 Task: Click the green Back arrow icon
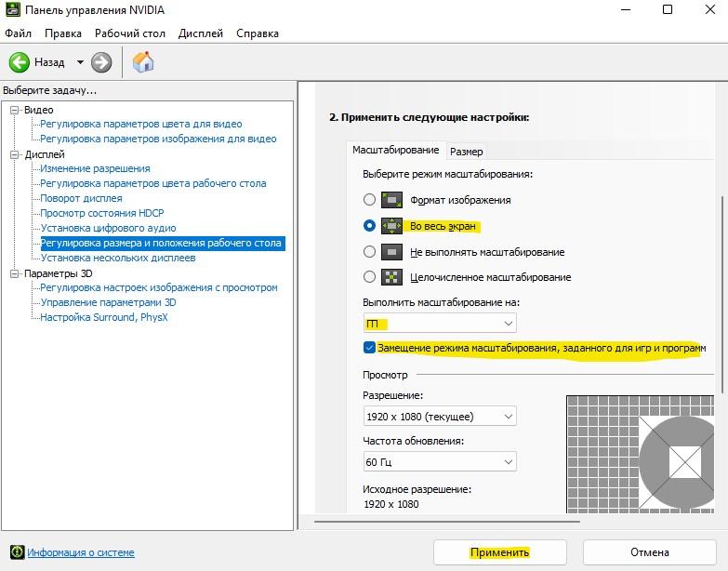(x=19, y=62)
